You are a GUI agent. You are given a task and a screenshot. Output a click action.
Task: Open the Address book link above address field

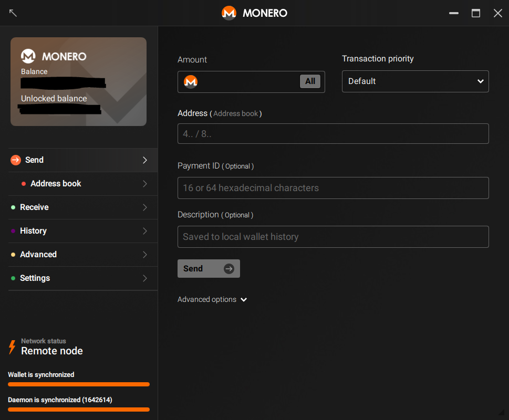(236, 114)
